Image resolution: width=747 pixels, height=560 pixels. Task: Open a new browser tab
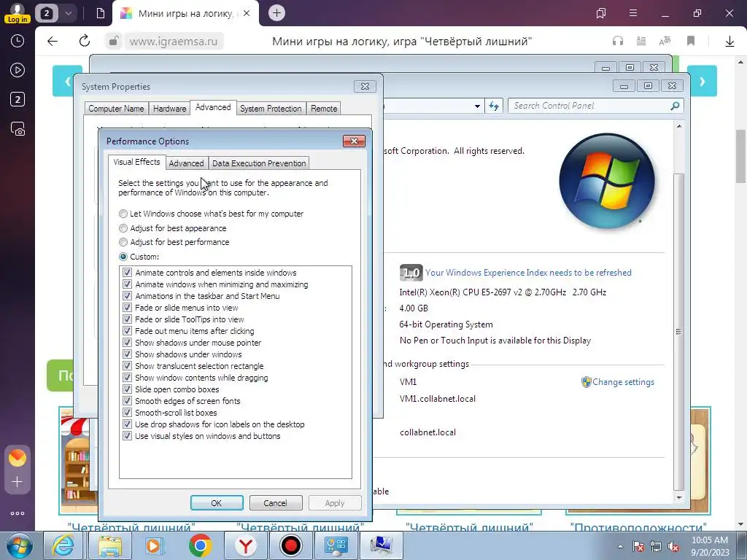coord(276,13)
